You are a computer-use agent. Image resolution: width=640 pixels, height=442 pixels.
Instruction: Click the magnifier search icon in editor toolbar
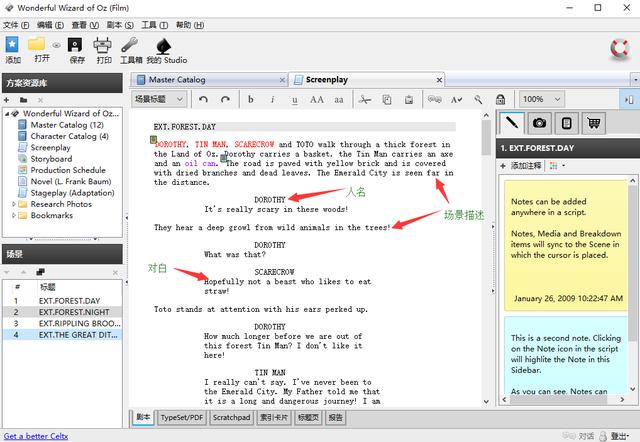(x=478, y=99)
